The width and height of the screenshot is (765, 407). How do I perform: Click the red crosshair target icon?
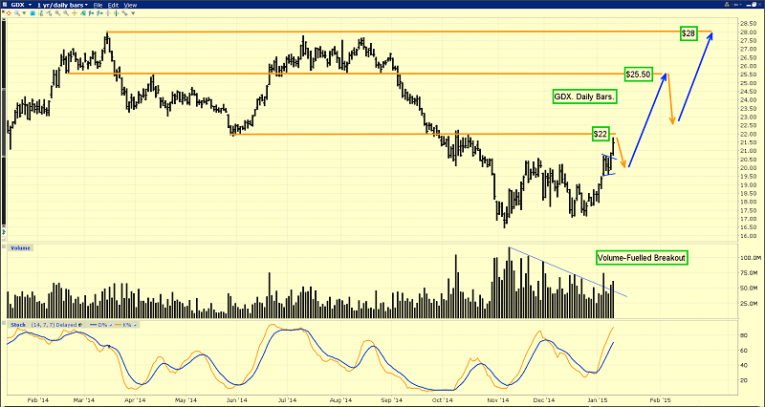pyautogui.click(x=9, y=13)
